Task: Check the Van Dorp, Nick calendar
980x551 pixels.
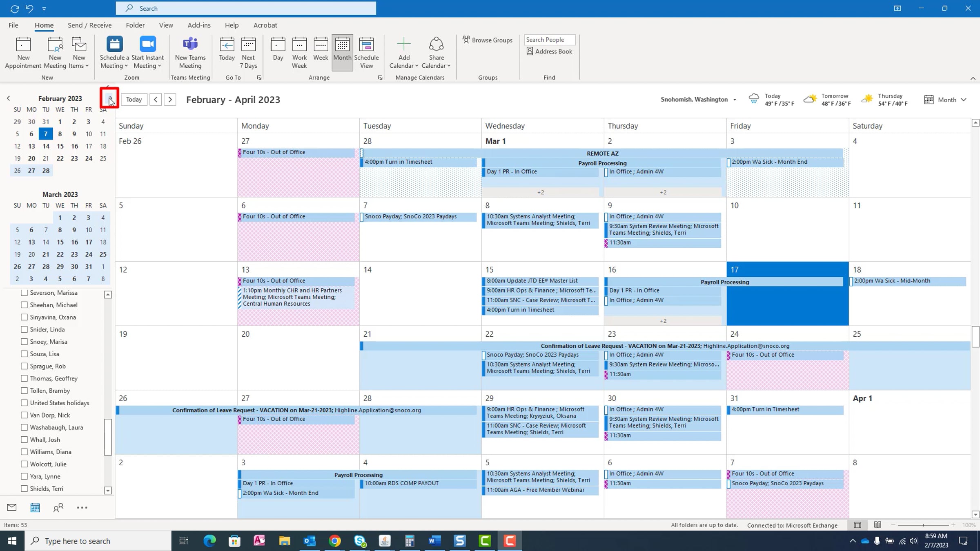Action: point(24,415)
